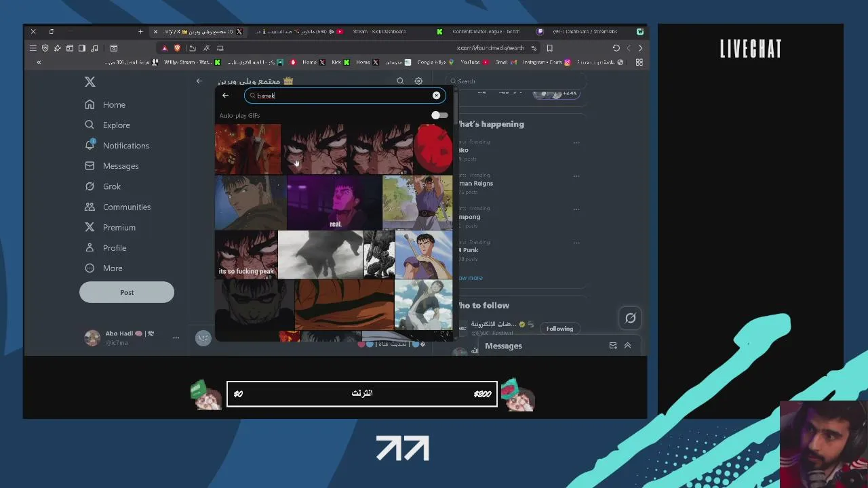Viewport: 868px width, 488px height.
Task: Click the GIF search input field
Action: (344, 96)
